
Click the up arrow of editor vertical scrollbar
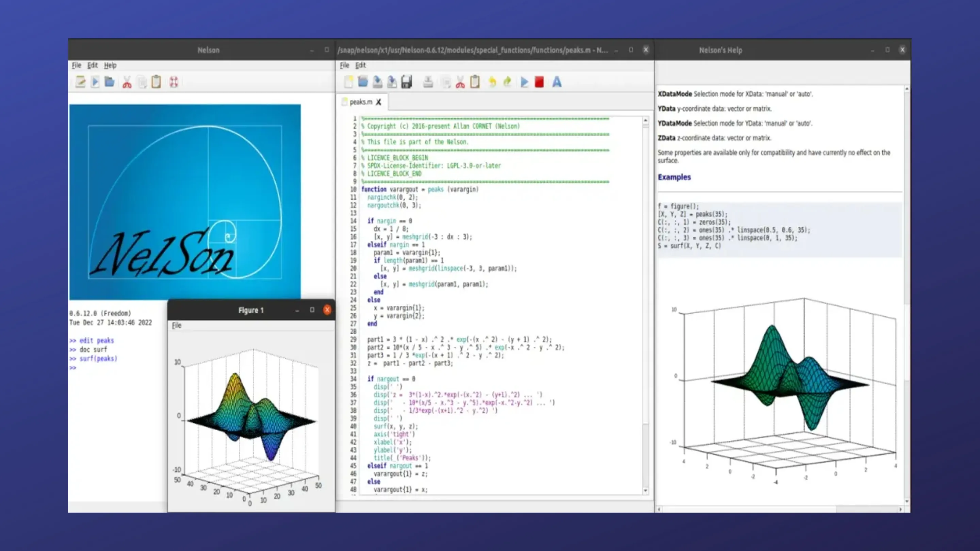pyautogui.click(x=646, y=120)
